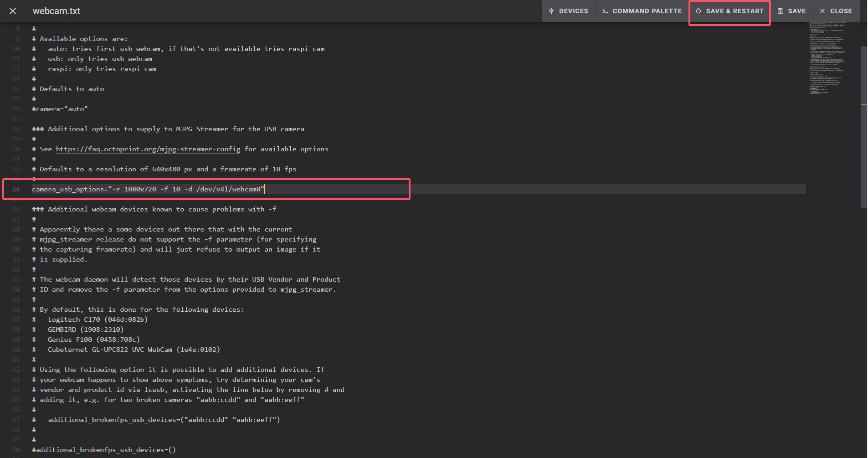This screenshot has height=458, width=868.
Task: Click the #additional_brokenfps_usb_devices=() line
Action: pyautogui.click(x=104, y=450)
